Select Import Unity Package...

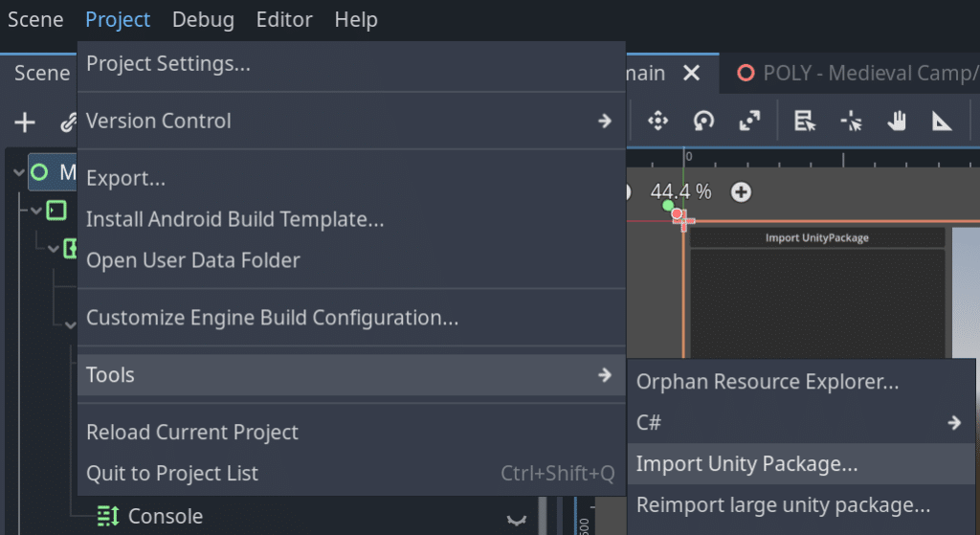coord(801,464)
